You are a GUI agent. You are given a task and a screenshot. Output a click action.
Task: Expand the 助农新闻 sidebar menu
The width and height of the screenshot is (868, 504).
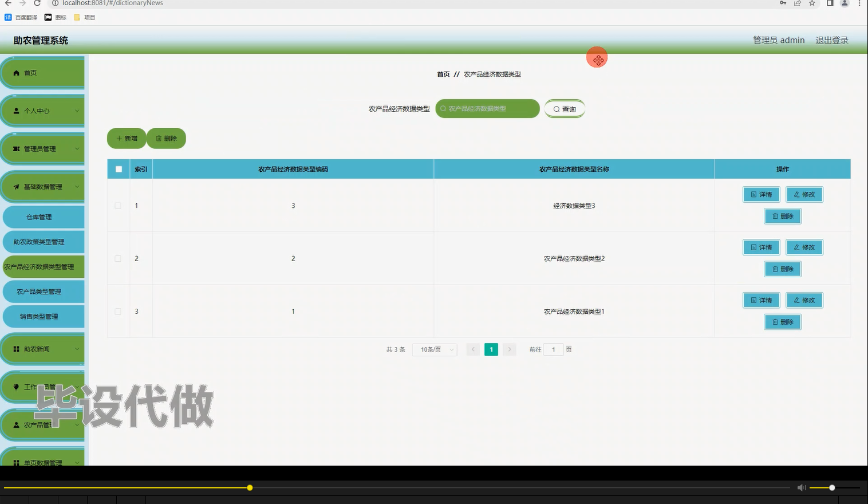point(42,349)
